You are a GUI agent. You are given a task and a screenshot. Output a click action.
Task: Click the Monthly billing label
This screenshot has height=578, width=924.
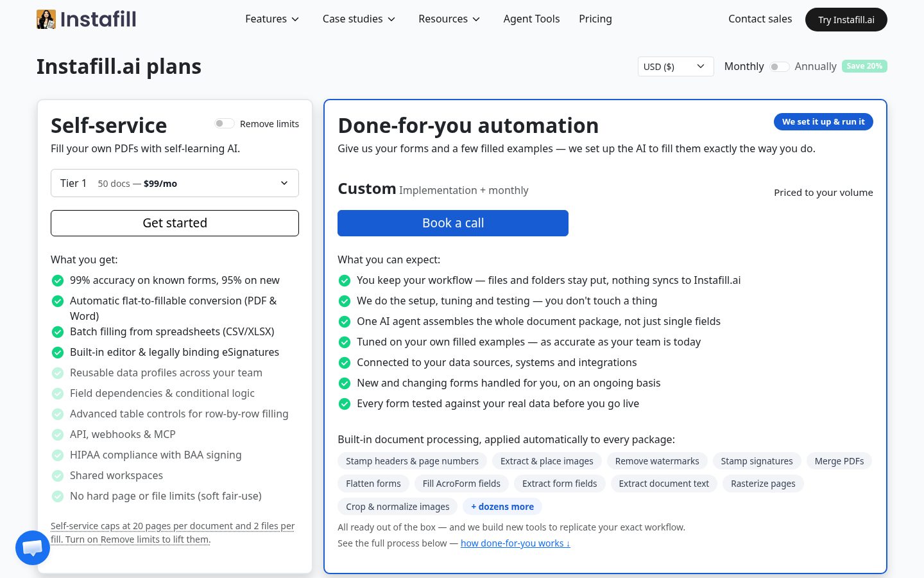pos(744,67)
